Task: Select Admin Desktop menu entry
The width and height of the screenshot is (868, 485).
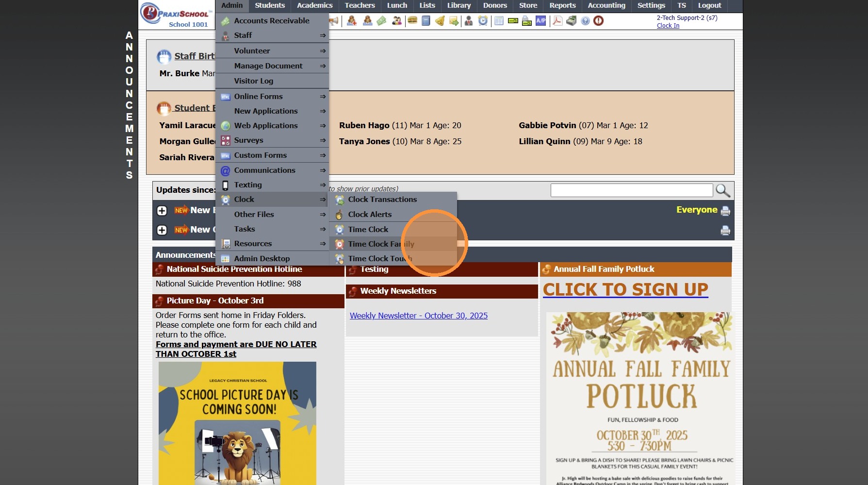Action: [x=272, y=259]
